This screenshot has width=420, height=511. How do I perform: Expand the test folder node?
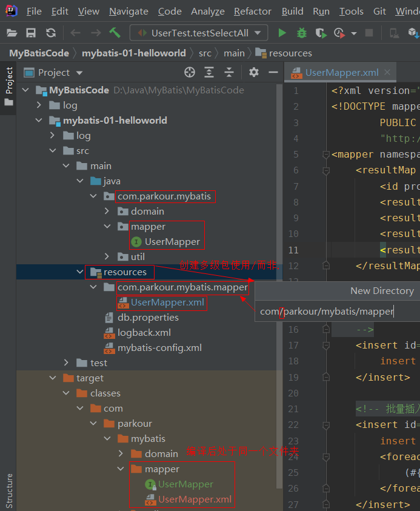[66, 362]
